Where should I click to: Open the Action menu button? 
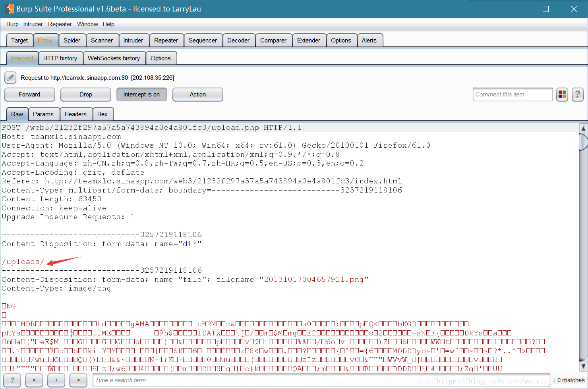(197, 94)
